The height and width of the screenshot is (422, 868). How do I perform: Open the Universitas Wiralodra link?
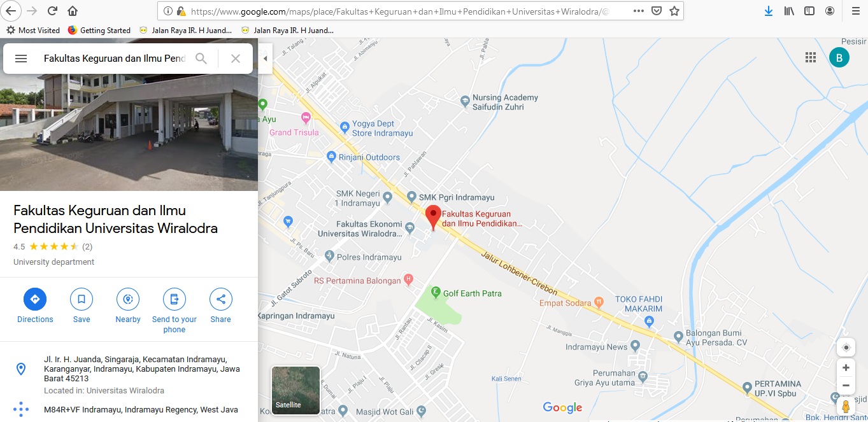click(x=125, y=391)
